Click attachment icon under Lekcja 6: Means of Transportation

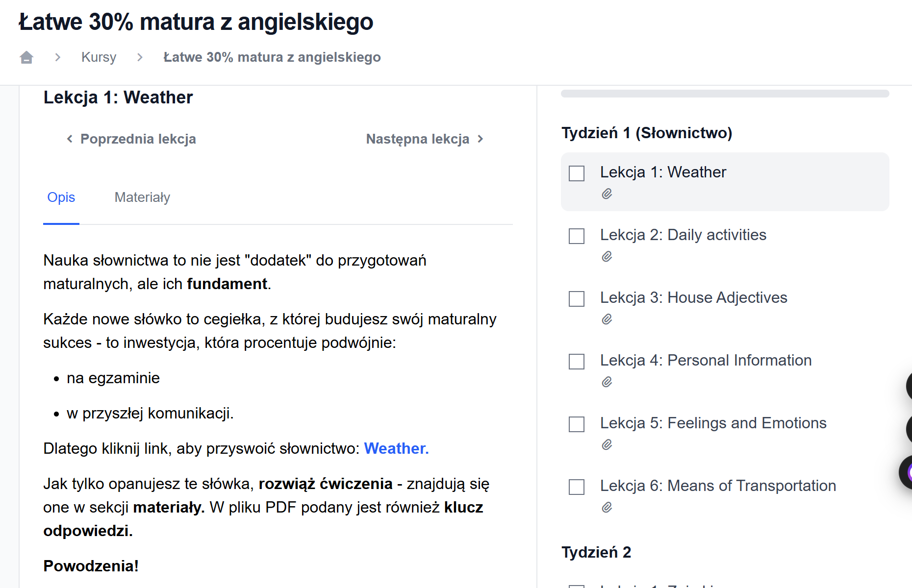click(607, 508)
